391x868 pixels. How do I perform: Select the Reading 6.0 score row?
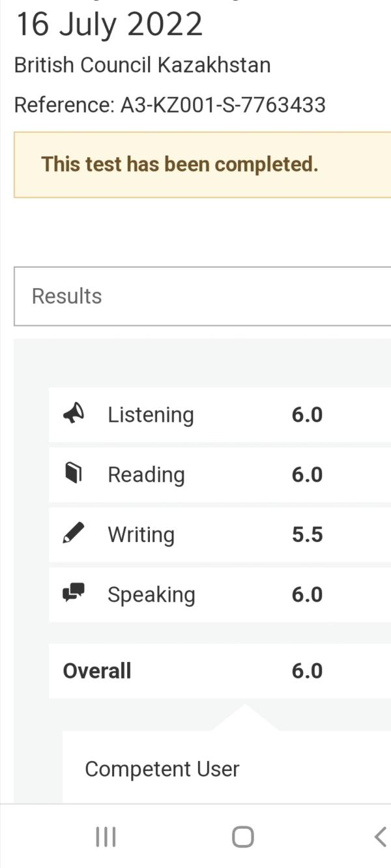(220, 474)
